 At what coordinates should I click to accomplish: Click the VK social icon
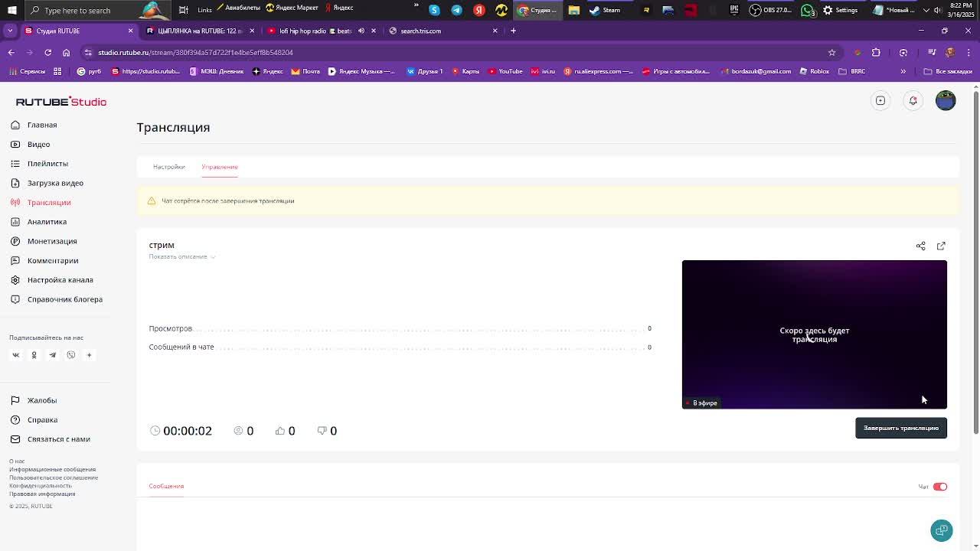15,355
